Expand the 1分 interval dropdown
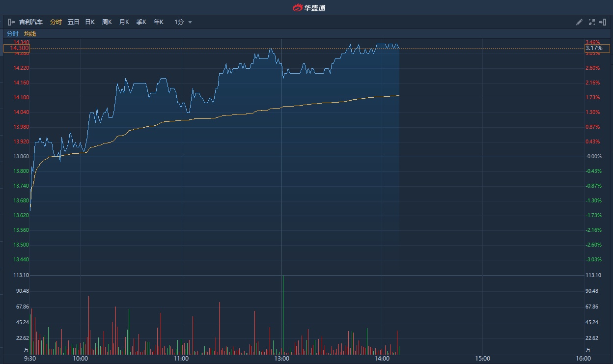Image resolution: width=613 pixels, height=364 pixels. point(190,22)
